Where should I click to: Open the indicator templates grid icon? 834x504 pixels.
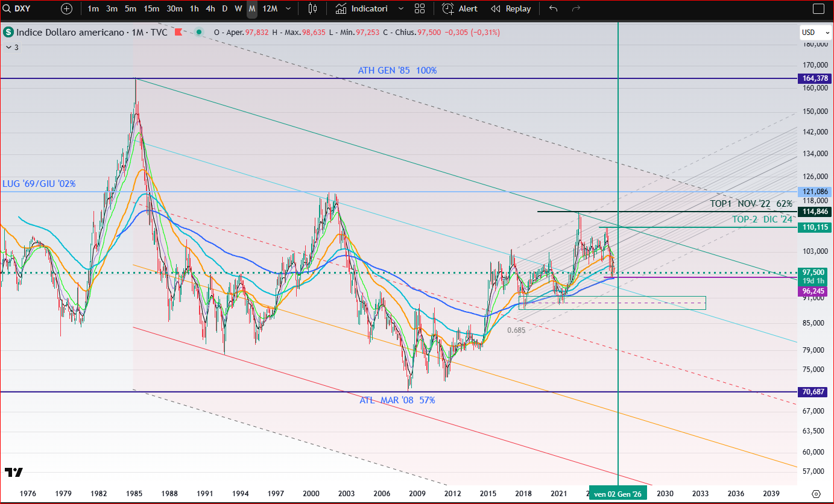[420, 8]
